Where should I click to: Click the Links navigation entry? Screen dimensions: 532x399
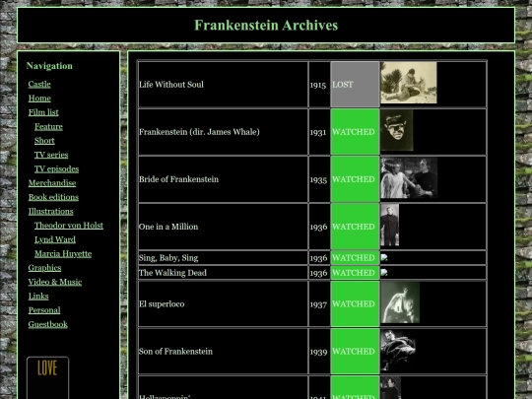[38, 297]
